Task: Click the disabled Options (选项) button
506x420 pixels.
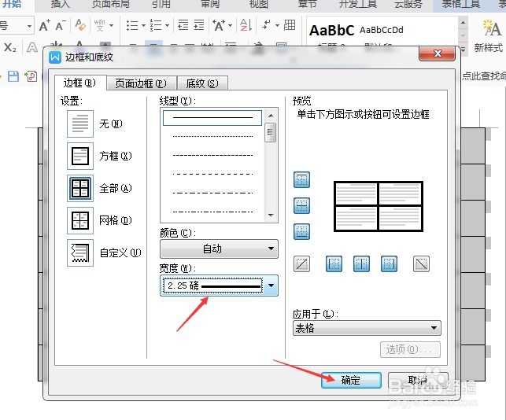Action: [x=410, y=349]
